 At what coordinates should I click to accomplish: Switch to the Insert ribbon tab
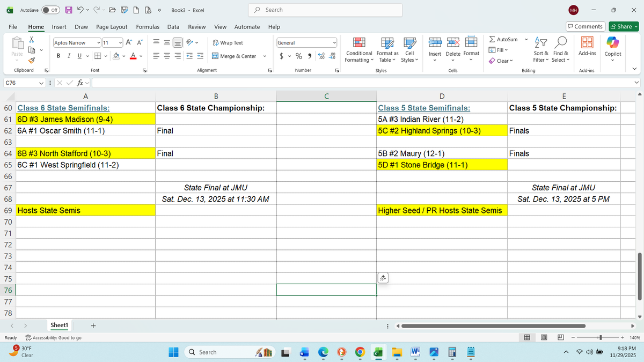coord(59,27)
